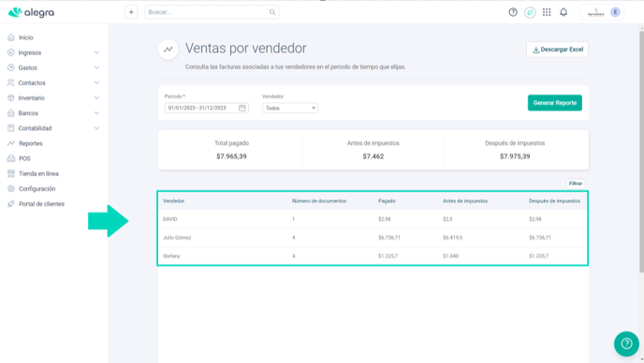Image resolution: width=644 pixels, height=363 pixels.
Task: Click the Inventario box icon
Action: click(x=11, y=98)
